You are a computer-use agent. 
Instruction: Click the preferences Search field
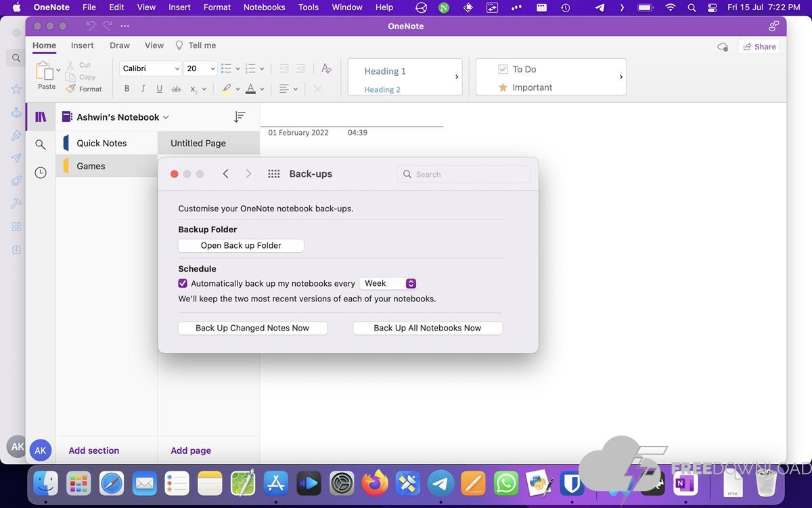click(464, 174)
